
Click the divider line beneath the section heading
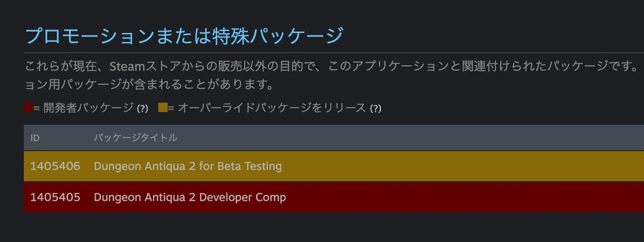coord(334,53)
